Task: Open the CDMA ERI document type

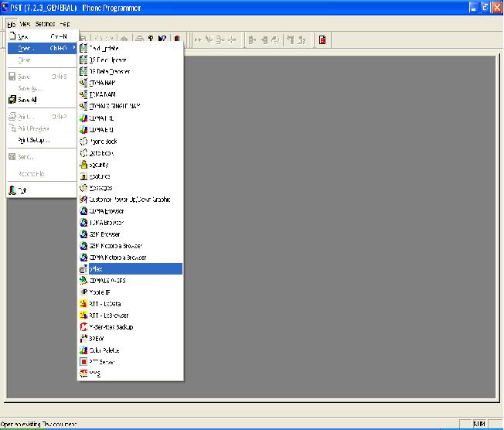Action: (x=131, y=130)
